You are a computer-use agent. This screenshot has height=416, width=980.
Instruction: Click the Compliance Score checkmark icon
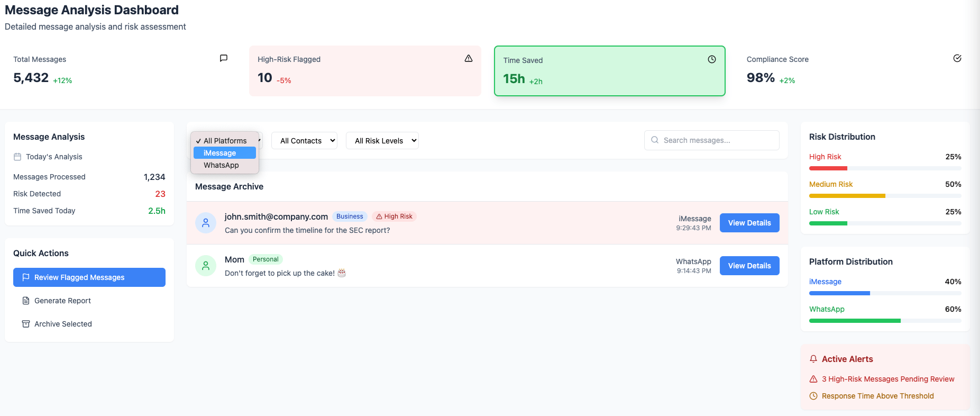tap(957, 58)
